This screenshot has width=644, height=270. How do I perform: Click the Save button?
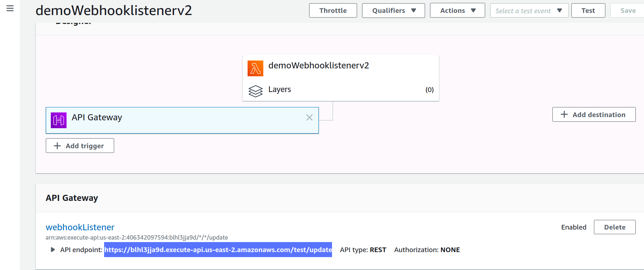[x=628, y=10]
